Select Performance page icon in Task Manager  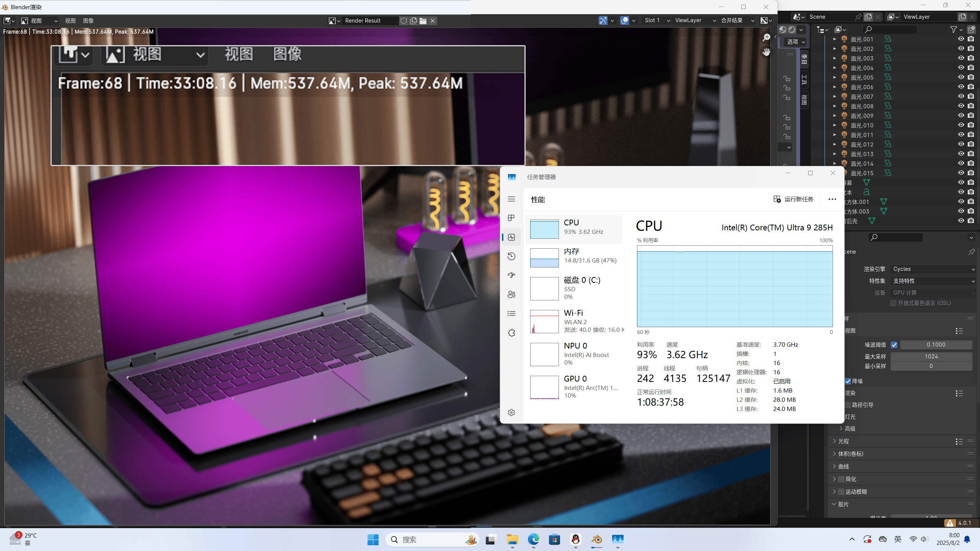pos(511,237)
